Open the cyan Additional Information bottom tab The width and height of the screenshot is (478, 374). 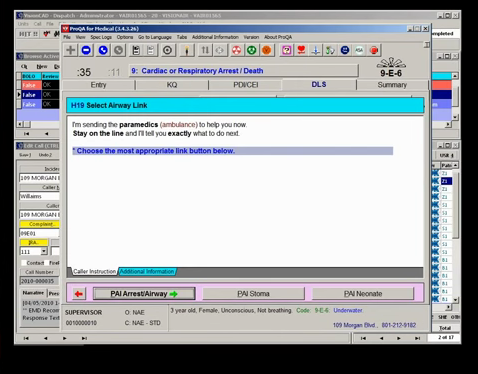[147, 271]
